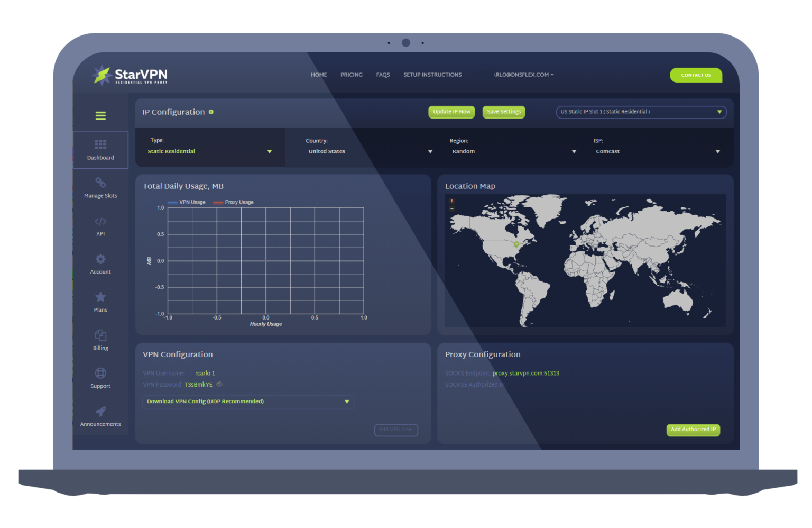812x528 pixels.
Task: Select the Plans star icon
Action: click(100, 297)
